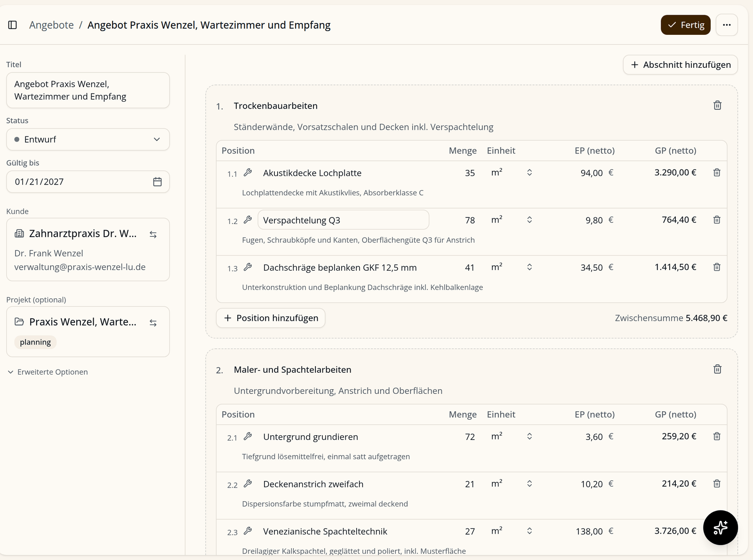Click wrench icon for Venezianische Spachteltechnik
Image resolution: width=753 pixels, height=560 pixels.
click(x=248, y=531)
